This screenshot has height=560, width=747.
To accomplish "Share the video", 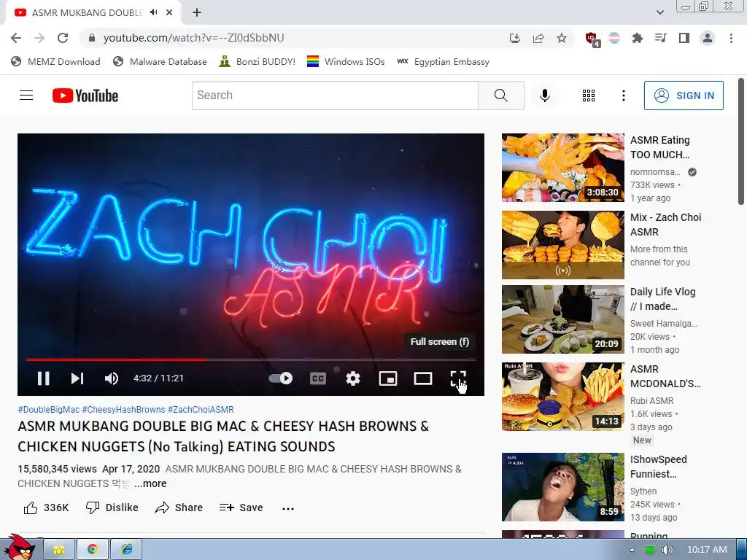I will [179, 507].
